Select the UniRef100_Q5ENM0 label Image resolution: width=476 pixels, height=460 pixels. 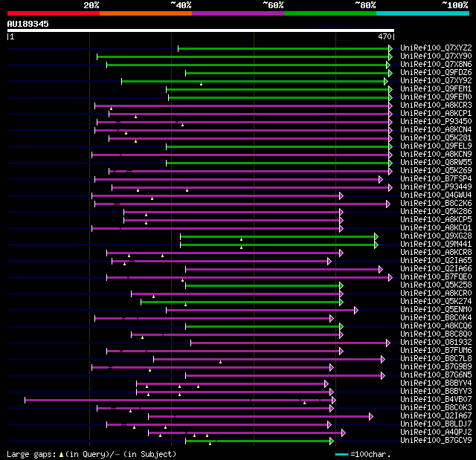436,310
